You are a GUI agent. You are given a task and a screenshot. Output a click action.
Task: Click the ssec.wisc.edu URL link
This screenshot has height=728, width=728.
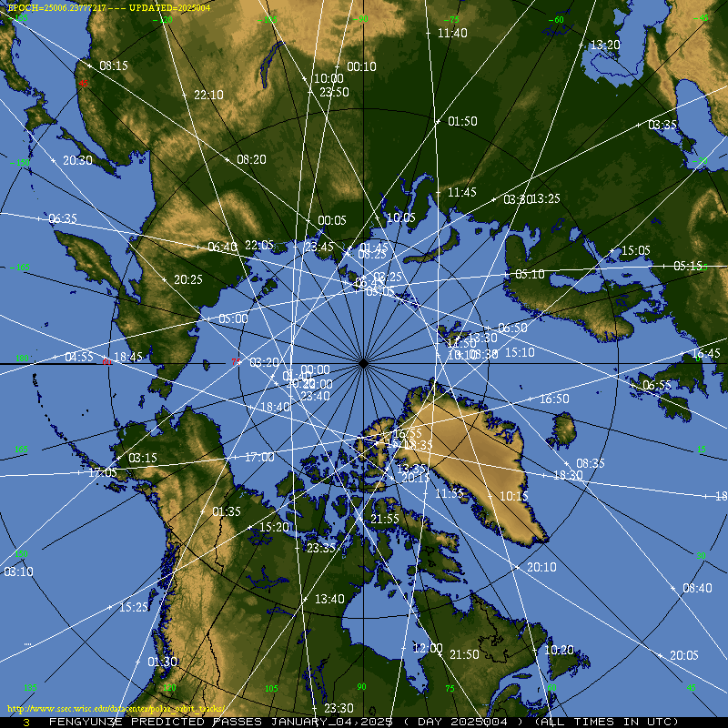pyautogui.click(x=116, y=707)
